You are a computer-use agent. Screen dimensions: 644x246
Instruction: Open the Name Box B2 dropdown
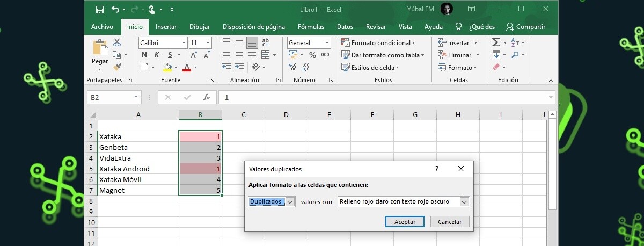pos(136,97)
